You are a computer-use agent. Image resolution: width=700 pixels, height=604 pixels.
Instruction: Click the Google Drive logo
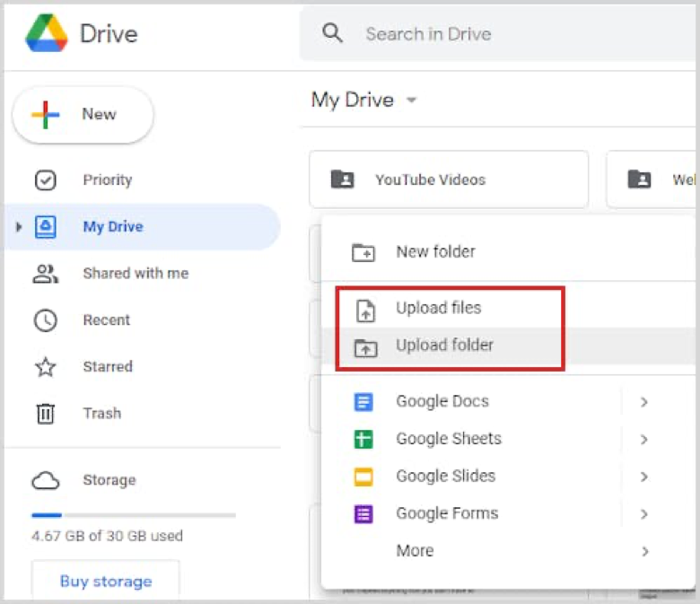click(x=44, y=34)
